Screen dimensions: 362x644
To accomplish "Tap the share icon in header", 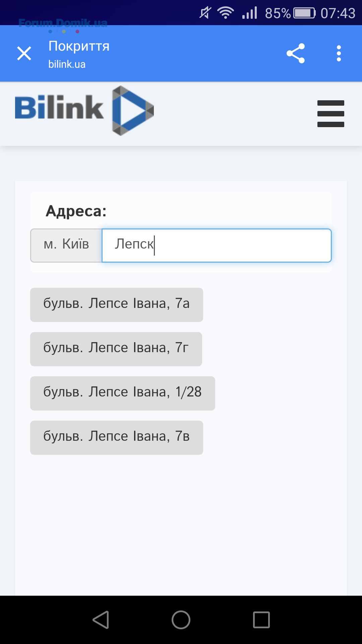I will click(x=296, y=53).
